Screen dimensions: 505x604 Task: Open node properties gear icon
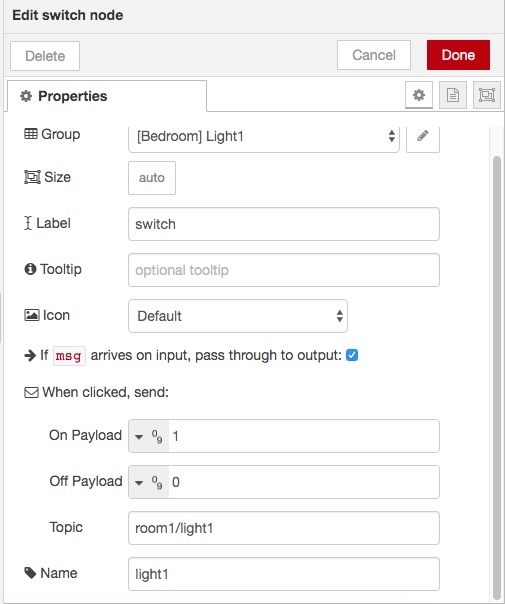point(419,95)
